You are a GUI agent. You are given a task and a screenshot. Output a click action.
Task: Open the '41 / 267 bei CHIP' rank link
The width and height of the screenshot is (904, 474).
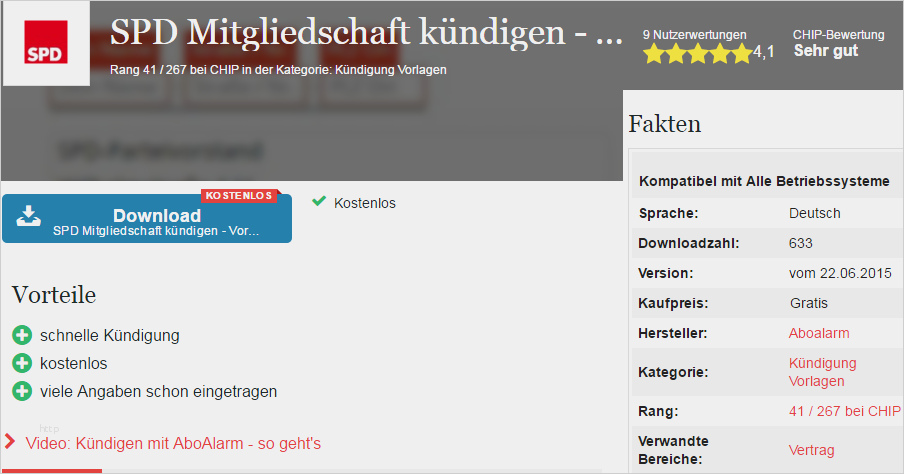845,411
